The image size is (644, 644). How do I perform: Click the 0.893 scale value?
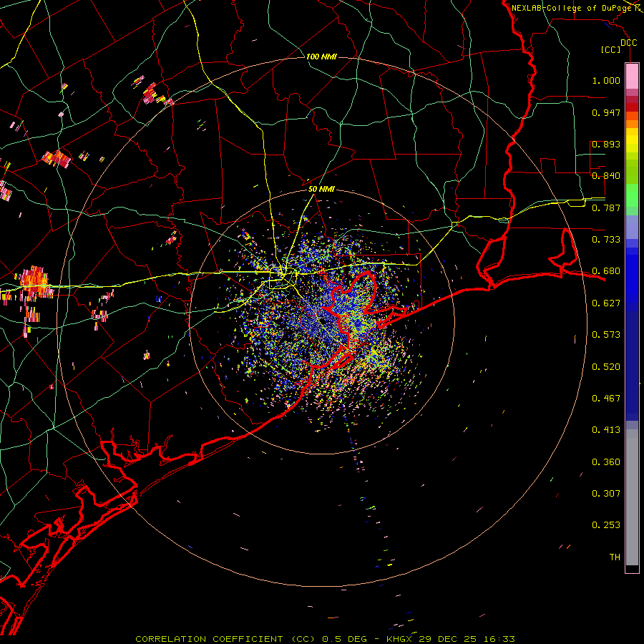606,144
